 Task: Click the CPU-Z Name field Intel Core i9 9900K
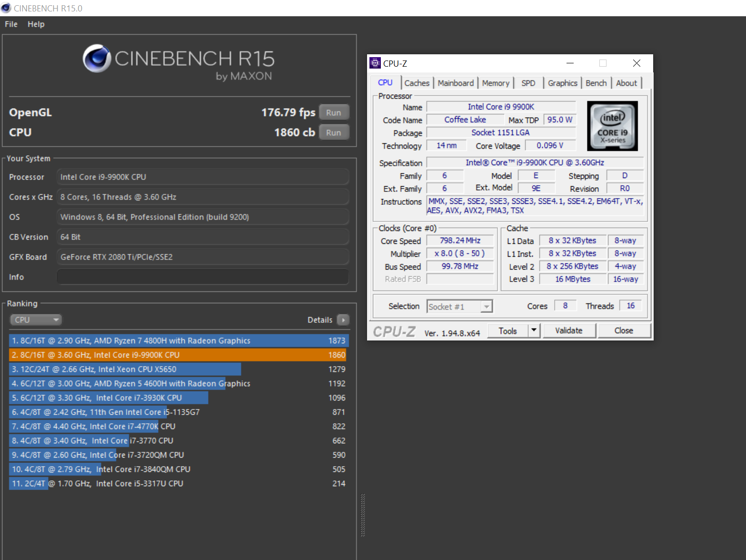point(501,107)
